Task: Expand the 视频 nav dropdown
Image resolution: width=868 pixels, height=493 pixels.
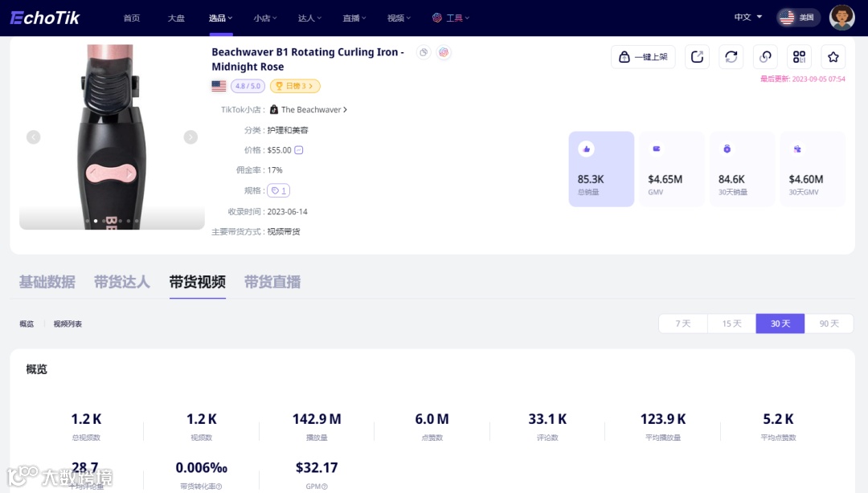Action: coord(399,18)
